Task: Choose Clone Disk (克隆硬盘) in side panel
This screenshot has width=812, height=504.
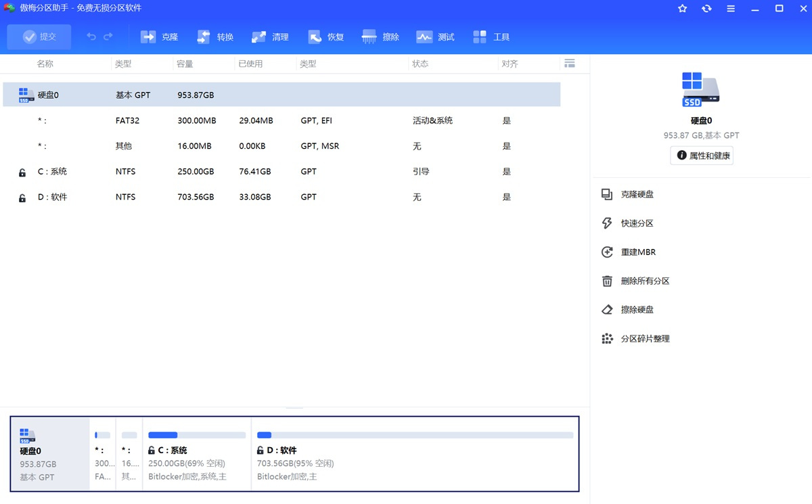Action: click(637, 194)
